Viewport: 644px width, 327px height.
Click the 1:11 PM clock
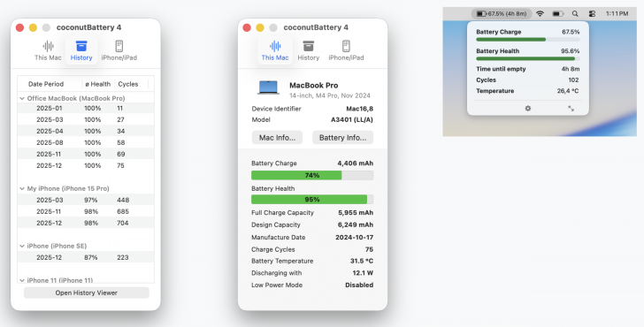(617, 13)
